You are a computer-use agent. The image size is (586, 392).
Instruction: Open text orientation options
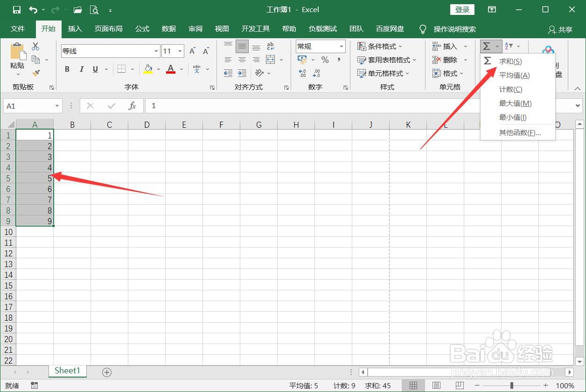coord(260,73)
